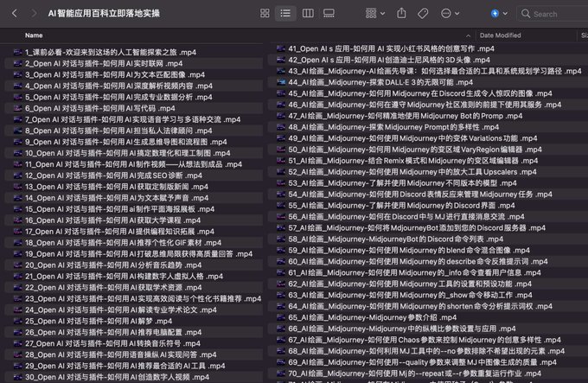This screenshot has height=383, width=588.
Task: Click video icon of file 7_Open AI 语音学习与多语种交流
Action: pos(17,119)
